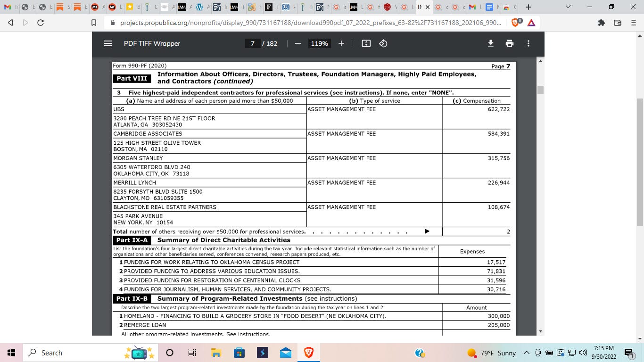Reload the current page
This screenshot has height=362, width=644.
[x=41, y=22]
